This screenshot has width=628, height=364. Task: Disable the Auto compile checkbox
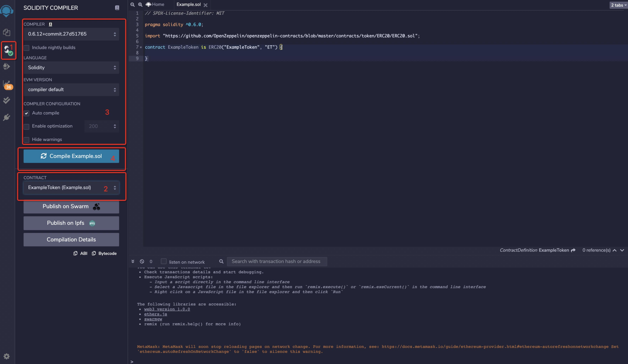pos(26,113)
